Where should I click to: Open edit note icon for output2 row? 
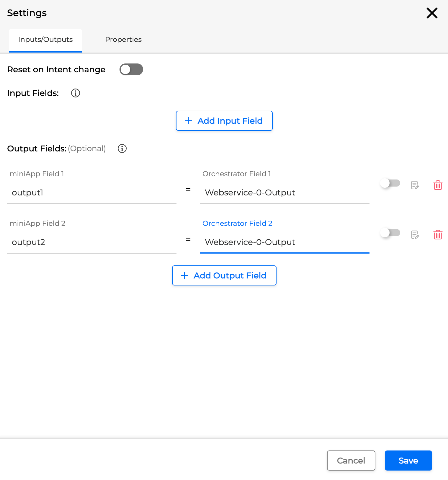(x=415, y=235)
